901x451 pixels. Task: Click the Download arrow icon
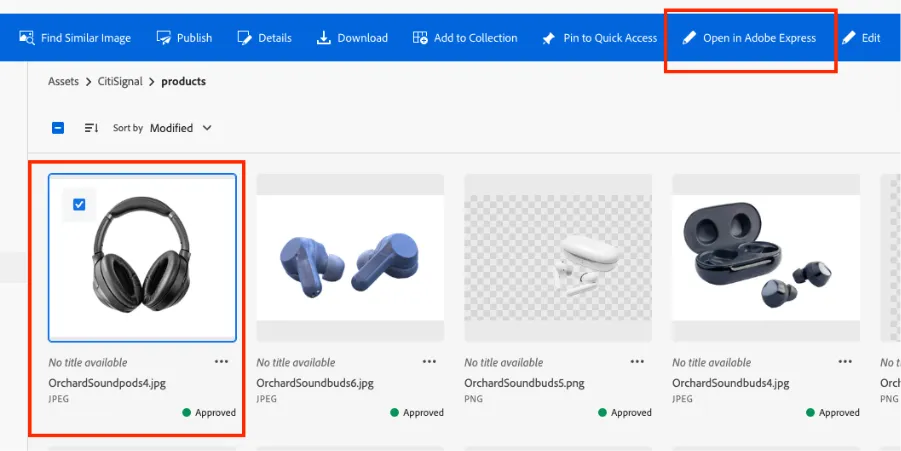pyautogui.click(x=324, y=38)
